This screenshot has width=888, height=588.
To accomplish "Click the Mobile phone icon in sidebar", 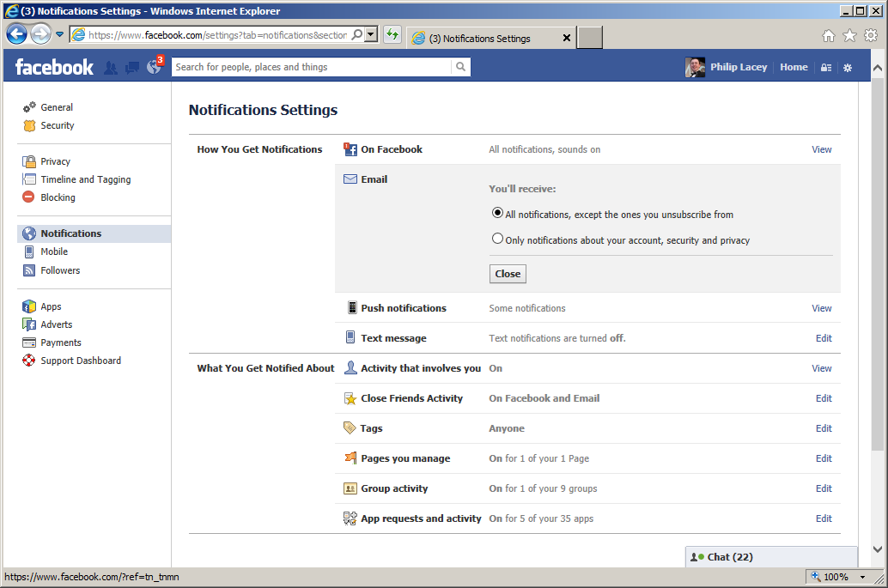I will pos(29,252).
